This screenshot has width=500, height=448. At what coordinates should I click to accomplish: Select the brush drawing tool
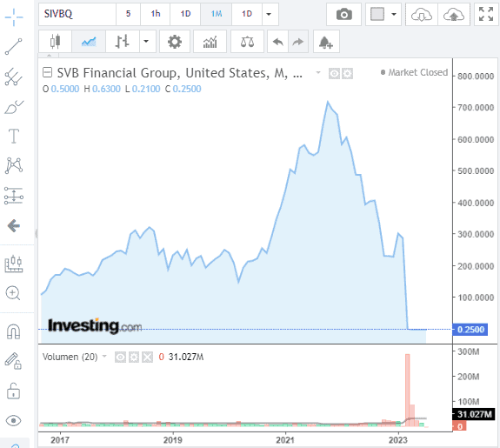(x=14, y=107)
